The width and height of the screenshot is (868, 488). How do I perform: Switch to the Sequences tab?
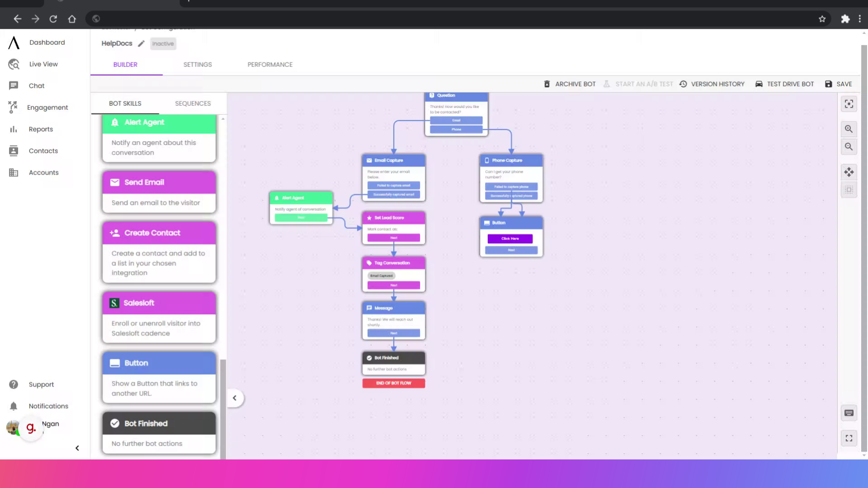pyautogui.click(x=193, y=103)
